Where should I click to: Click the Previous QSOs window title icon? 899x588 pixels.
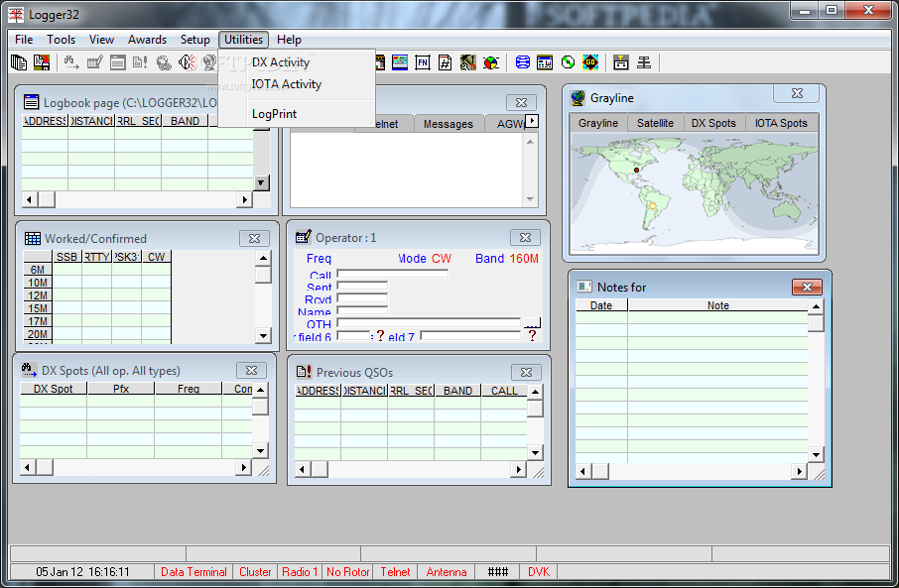tap(304, 372)
